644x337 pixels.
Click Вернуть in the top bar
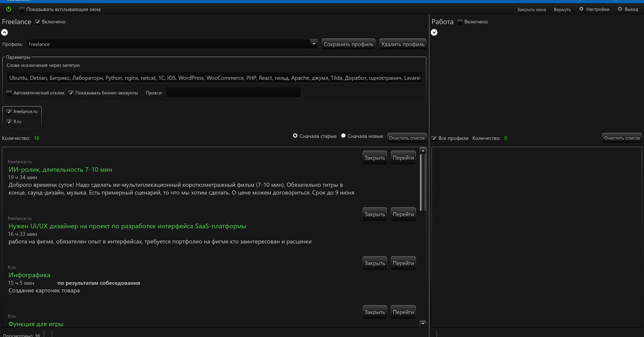[562, 10]
